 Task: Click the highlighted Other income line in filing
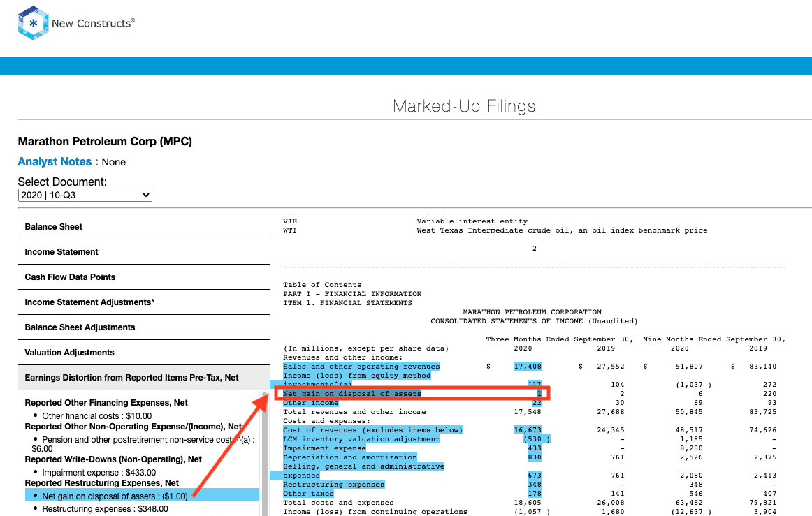tap(311, 403)
